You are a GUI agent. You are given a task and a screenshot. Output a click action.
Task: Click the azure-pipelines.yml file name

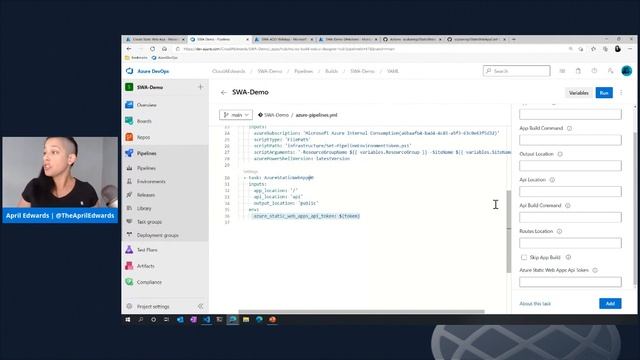tap(316, 115)
